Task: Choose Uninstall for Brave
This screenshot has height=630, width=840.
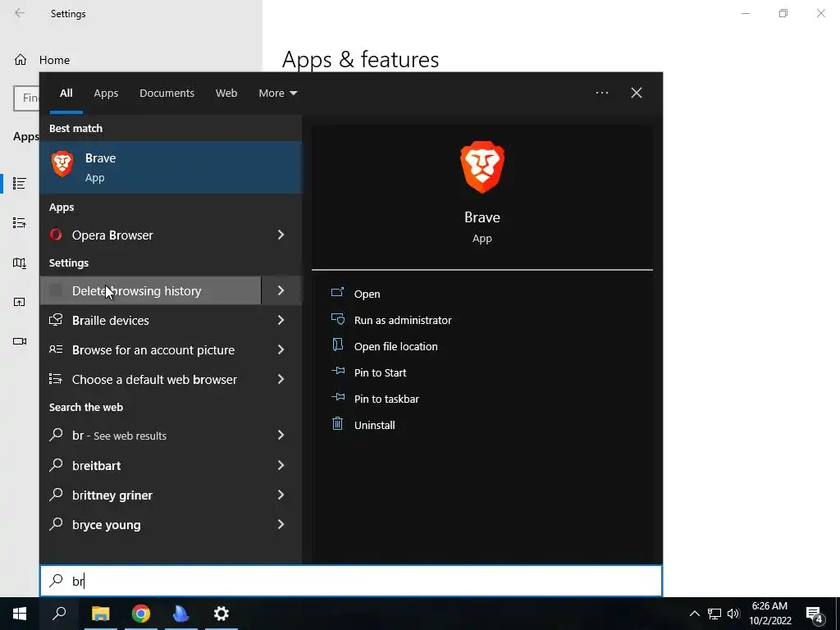Action: [x=374, y=425]
